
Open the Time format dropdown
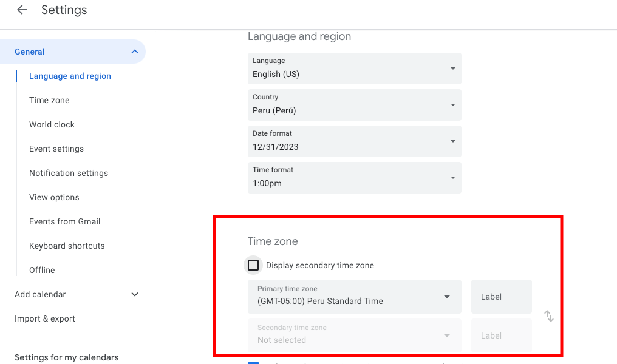pyautogui.click(x=354, y=178)
